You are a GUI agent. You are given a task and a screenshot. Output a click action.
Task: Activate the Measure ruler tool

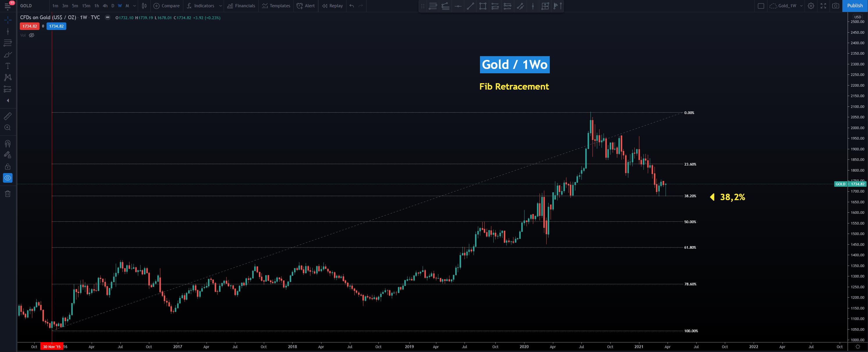(x=7, y=116)
